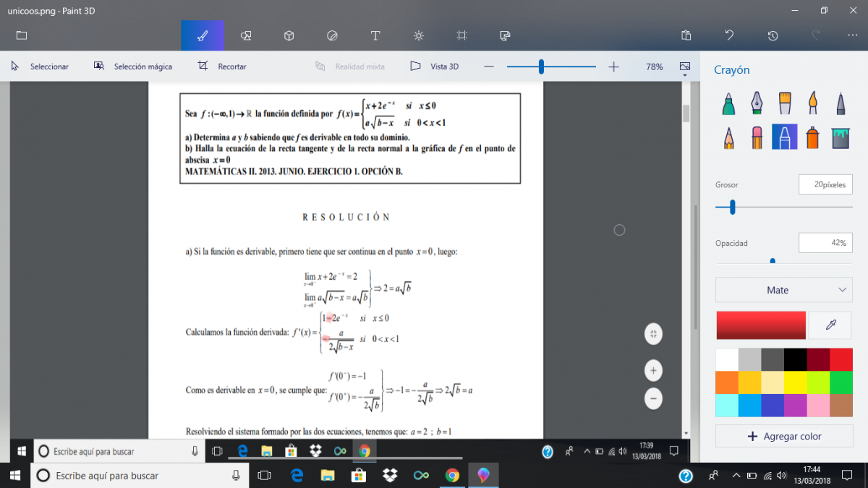Click the current red color preview
This screenshot has width=868, height=488.
[x=761, y=325]
